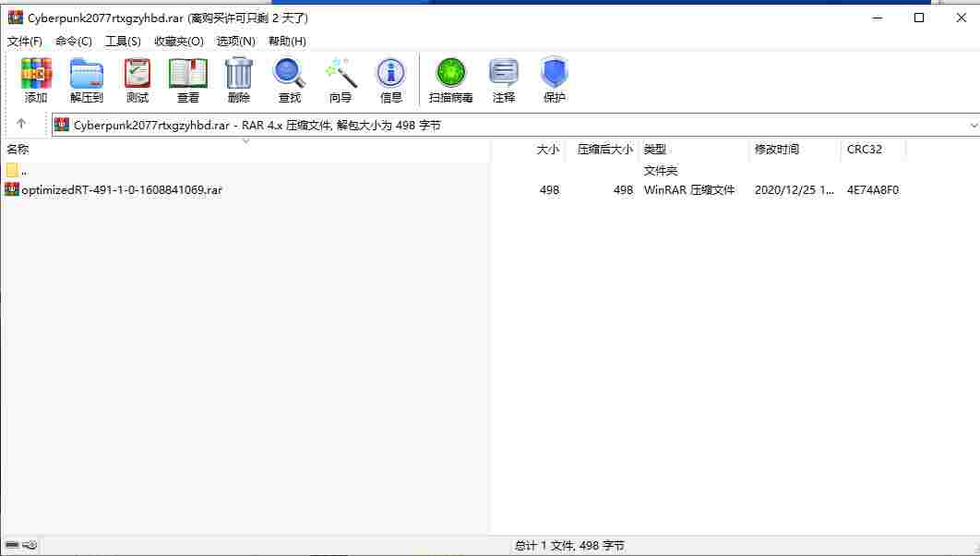Select the parent folder ".." icon

point(12,170)
